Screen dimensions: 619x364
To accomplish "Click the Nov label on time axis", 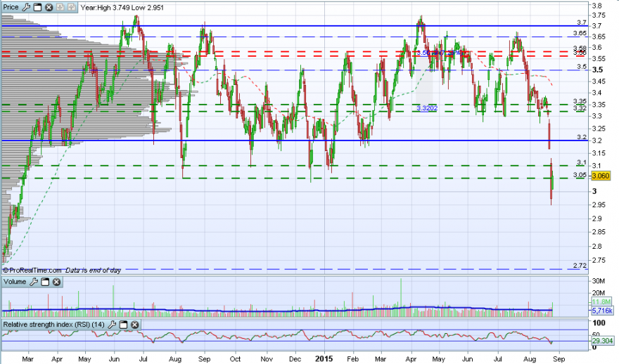I will (267, 359).
